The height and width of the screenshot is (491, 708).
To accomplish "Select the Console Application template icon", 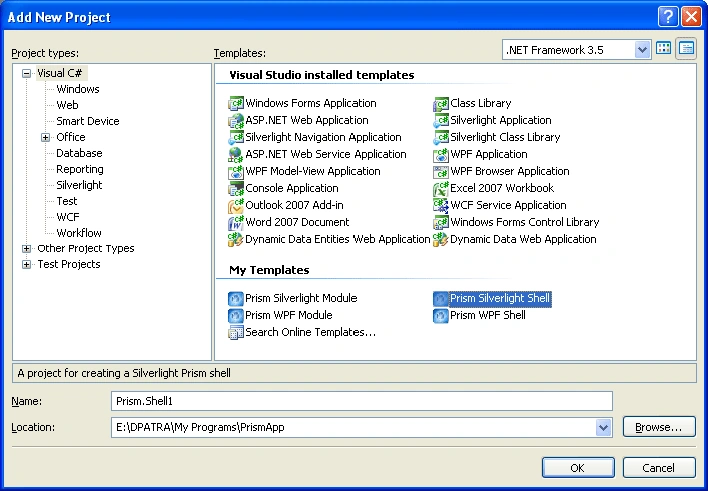I will point(236,188).
